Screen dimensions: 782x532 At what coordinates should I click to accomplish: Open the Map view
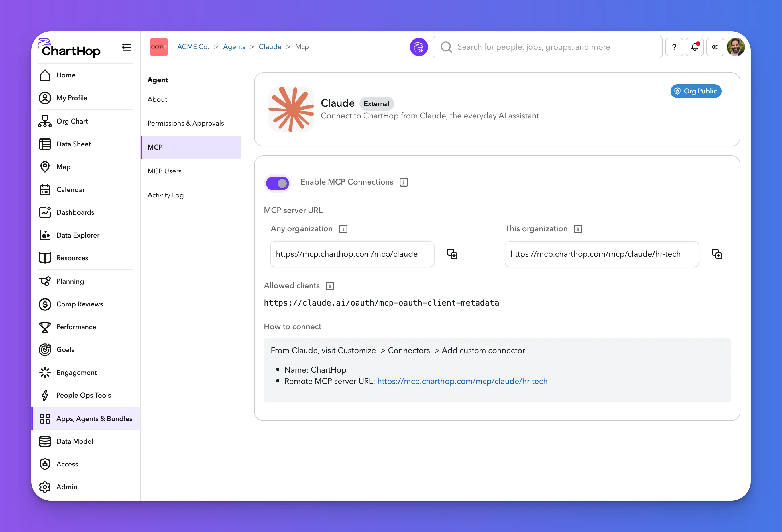click(x=86, y=167)
